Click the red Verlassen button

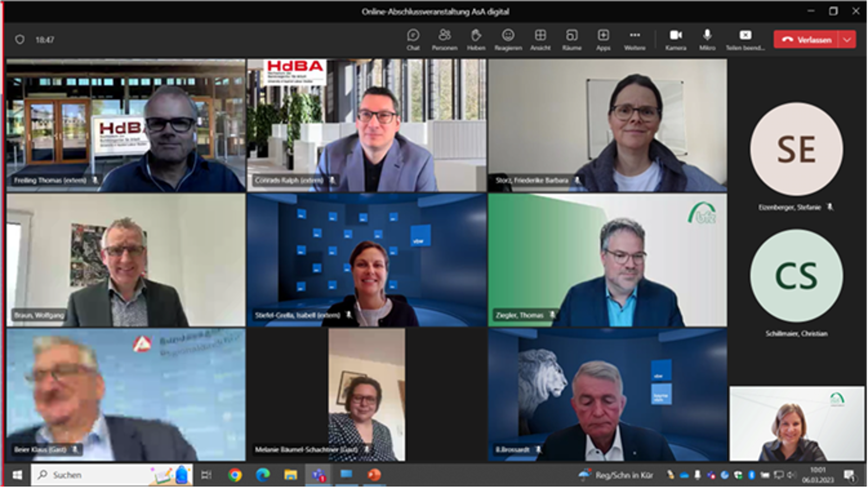pos(806,40)
